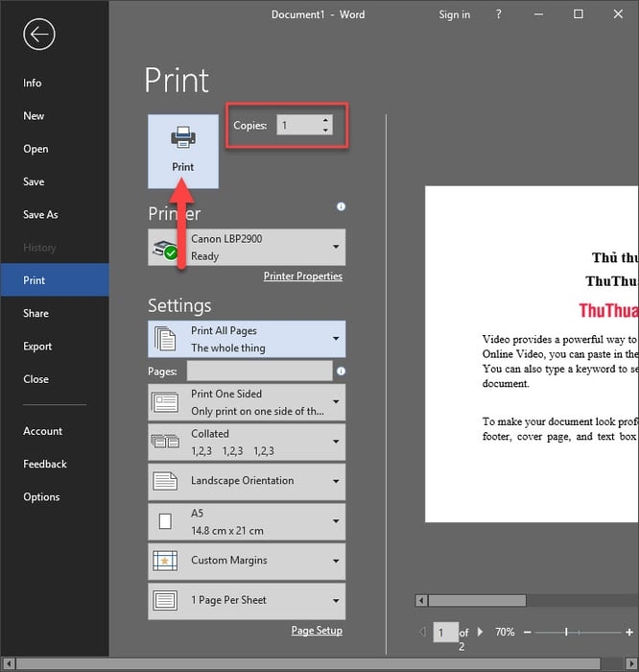Click the info icon next to Pages field
The height and width of the screenshot is (672, 639).
tap(341, 372)
